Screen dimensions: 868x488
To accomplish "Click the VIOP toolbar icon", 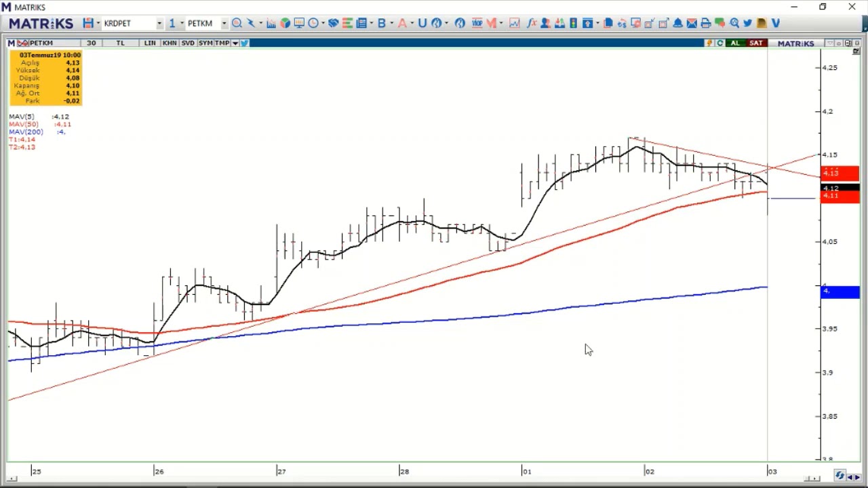I will 477,23.
